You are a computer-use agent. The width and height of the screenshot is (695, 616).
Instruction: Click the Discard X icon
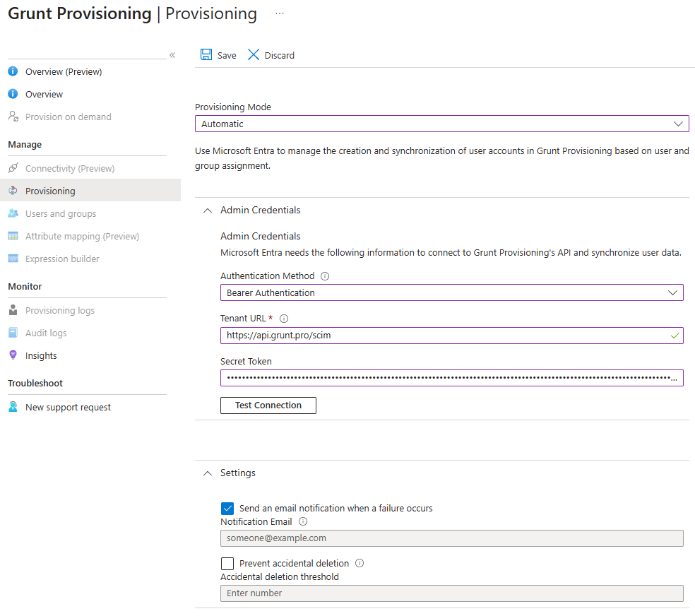253,54
